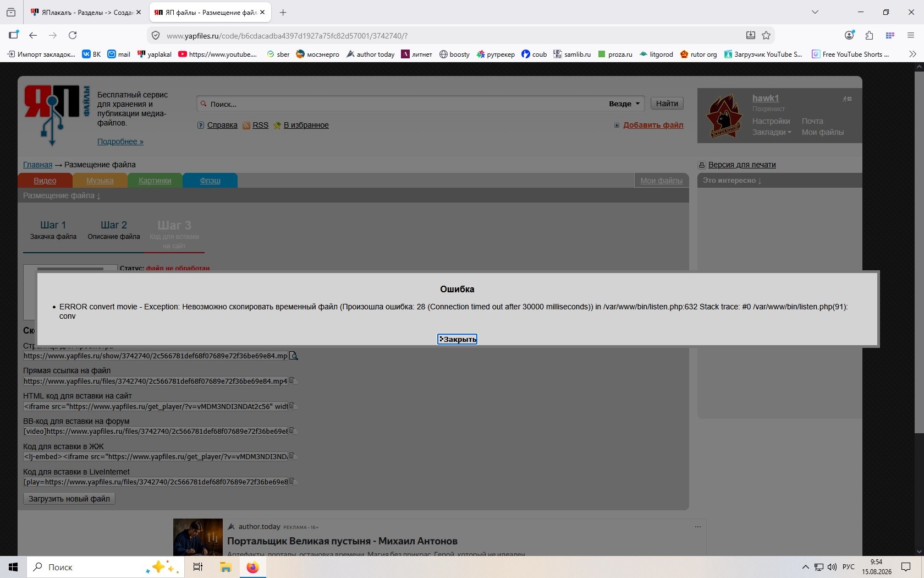
Task: Open the samlib.ru bookmark
Action: coord(572,54)
